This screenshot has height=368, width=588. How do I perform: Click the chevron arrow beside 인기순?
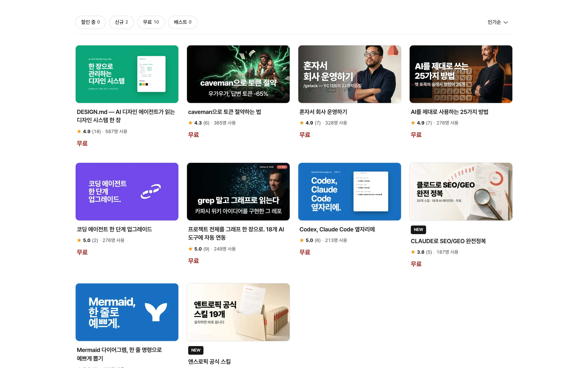(506, 22)
